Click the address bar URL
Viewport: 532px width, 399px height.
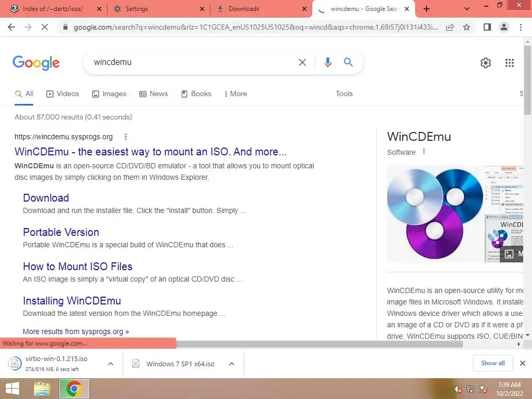tap(256, 27)
